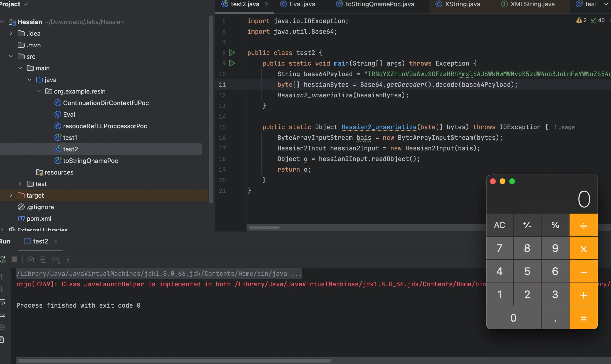Click the run gutter icon beside class test2
This screenshot has height=364, width=611.
pos(232,53)
